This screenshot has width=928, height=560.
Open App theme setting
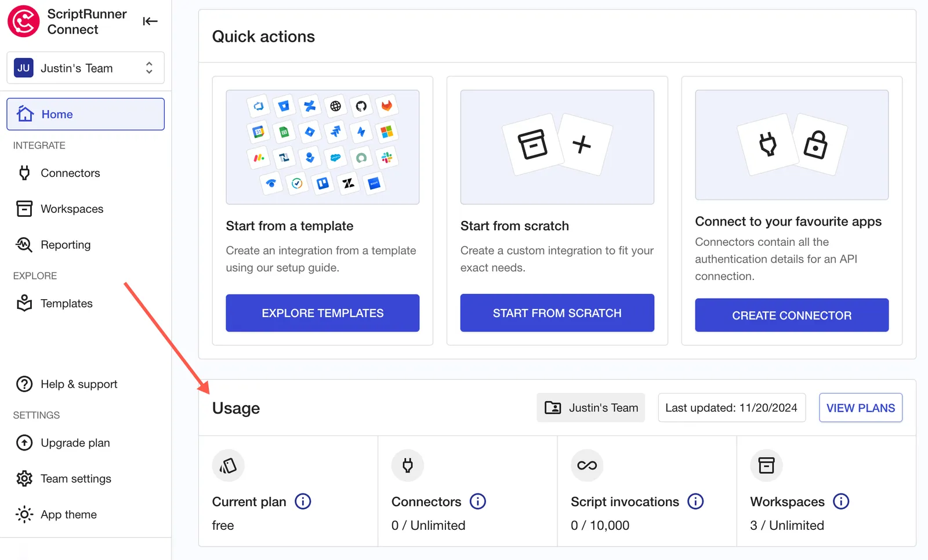pyautogui.click(x=85, y=515)
